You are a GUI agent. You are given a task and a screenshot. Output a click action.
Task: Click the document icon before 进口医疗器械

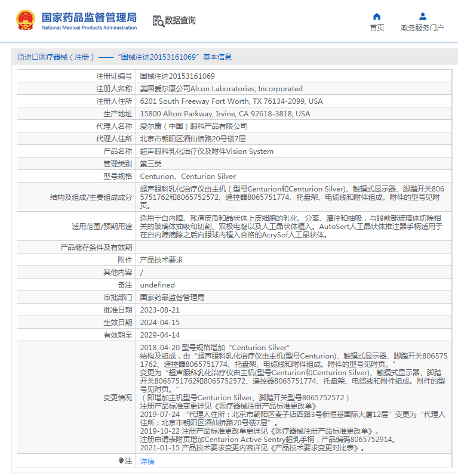(21, 57)
